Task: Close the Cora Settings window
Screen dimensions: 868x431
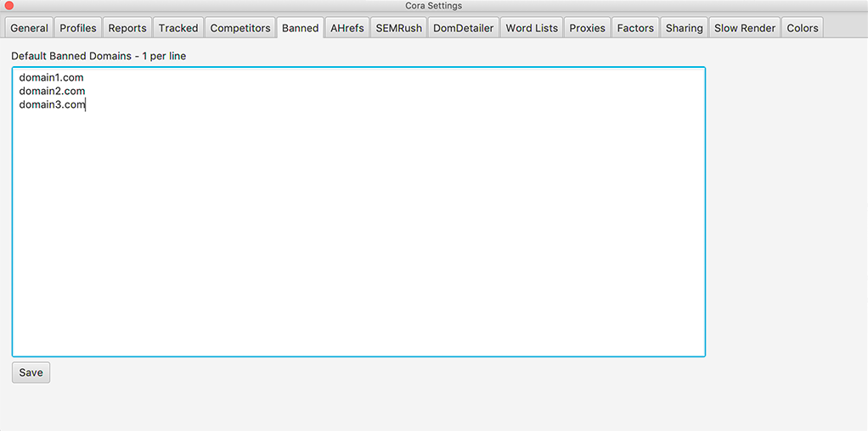Action: click(8, 6)
